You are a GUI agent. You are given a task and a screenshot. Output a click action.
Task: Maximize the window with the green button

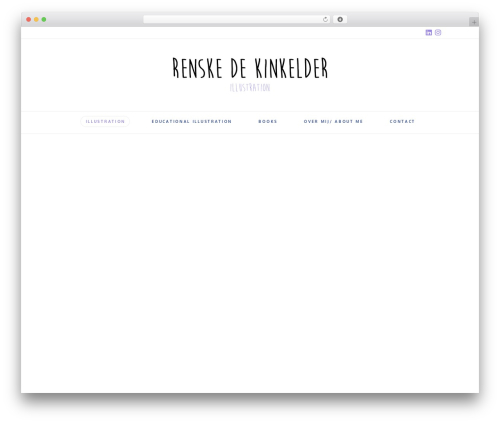click(44, 19)
